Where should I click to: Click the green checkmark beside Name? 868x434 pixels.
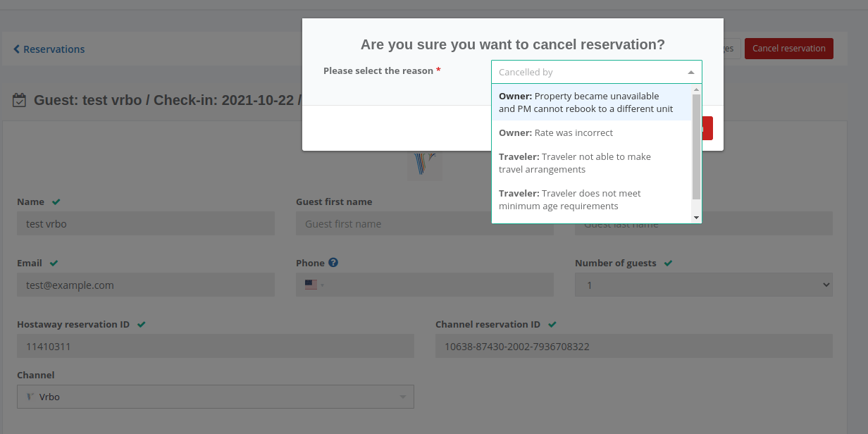coord(55,201)
